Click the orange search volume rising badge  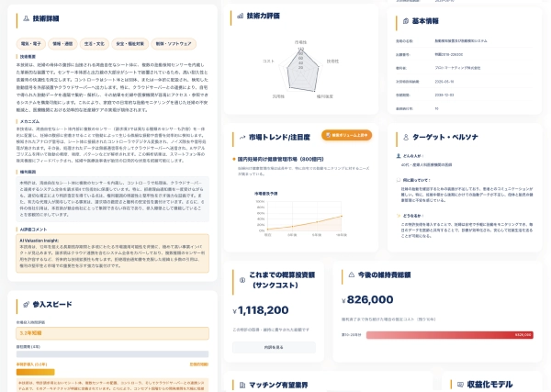pos(346,135)
